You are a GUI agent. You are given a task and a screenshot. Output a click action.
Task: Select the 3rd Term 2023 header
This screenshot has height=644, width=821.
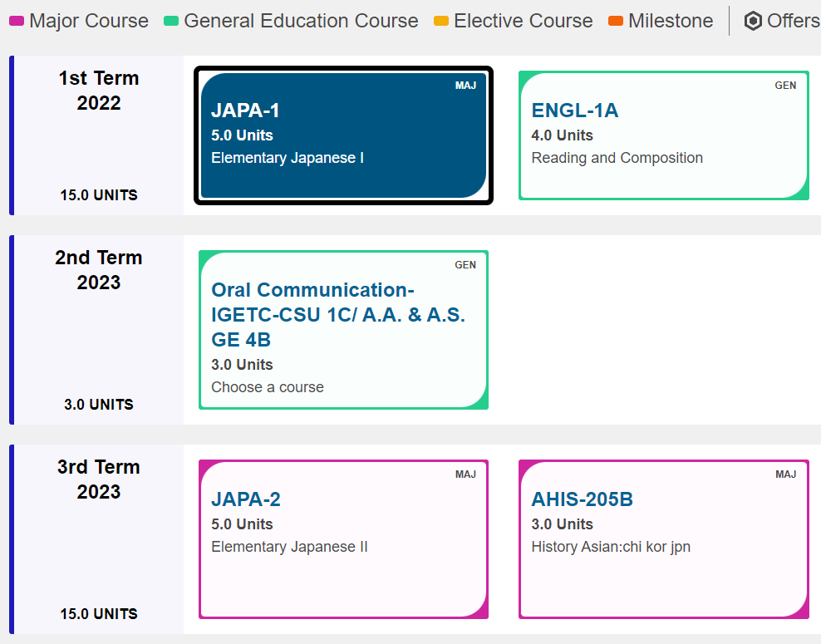(x=99, y=479)
